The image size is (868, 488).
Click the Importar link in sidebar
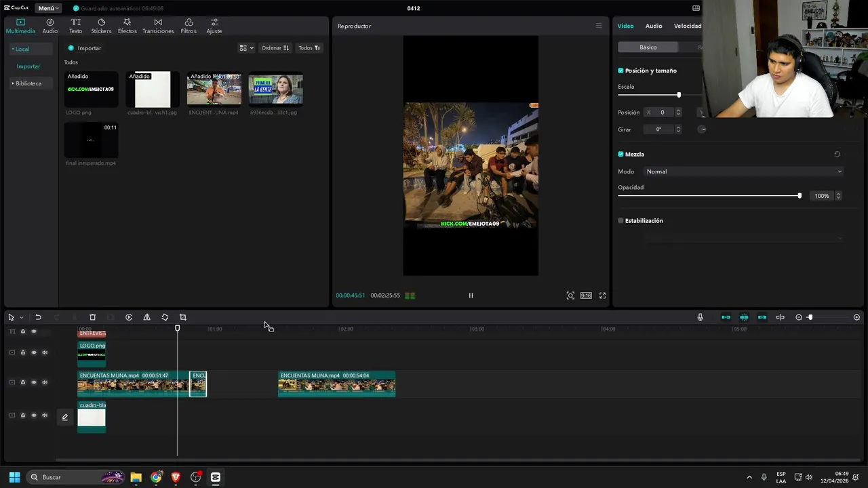click(28, 66)
